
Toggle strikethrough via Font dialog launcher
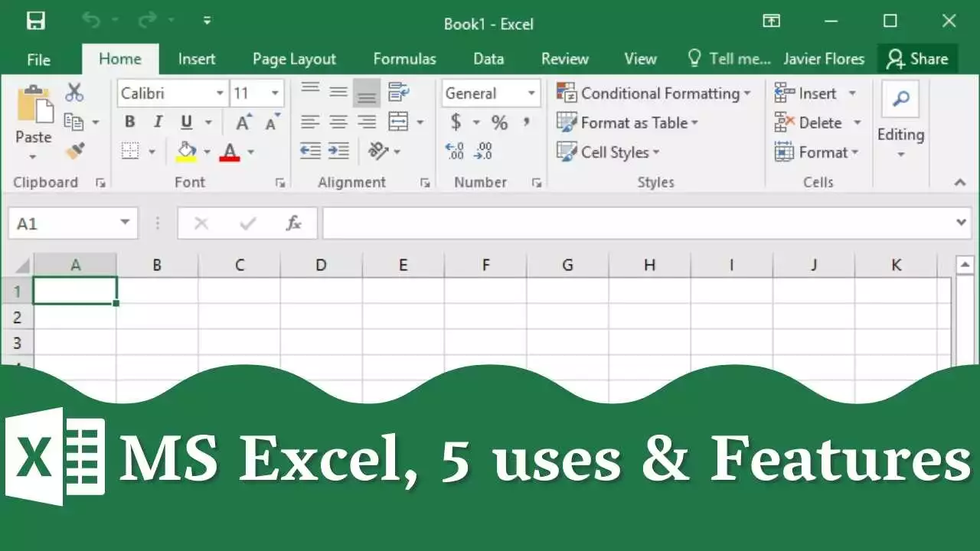[x=280, y=182]
